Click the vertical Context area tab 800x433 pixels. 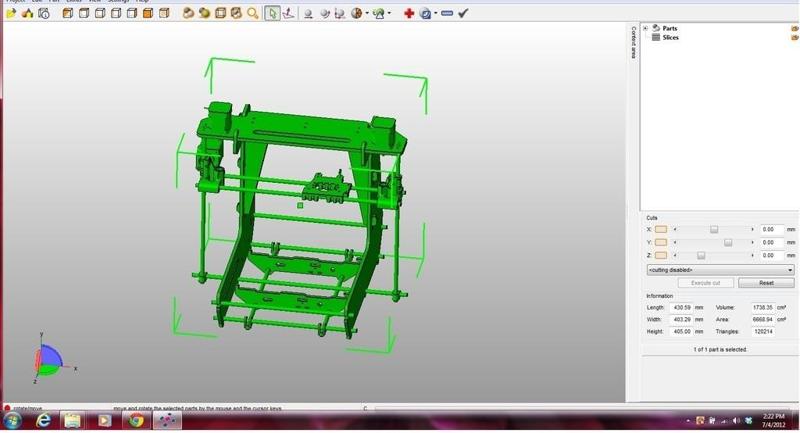point(633,42)
